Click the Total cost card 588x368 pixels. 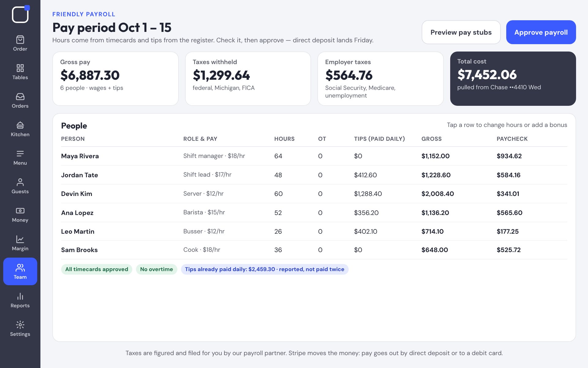tap(513, 79)
